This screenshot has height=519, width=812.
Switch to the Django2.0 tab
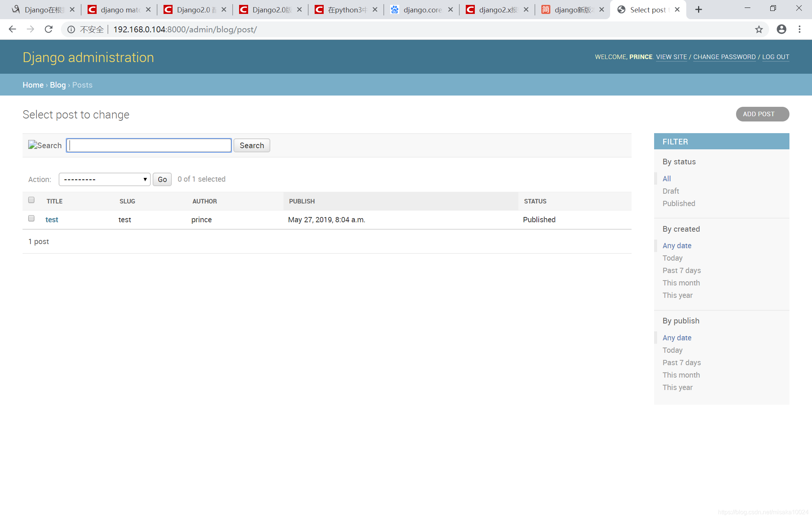(194, 10)
